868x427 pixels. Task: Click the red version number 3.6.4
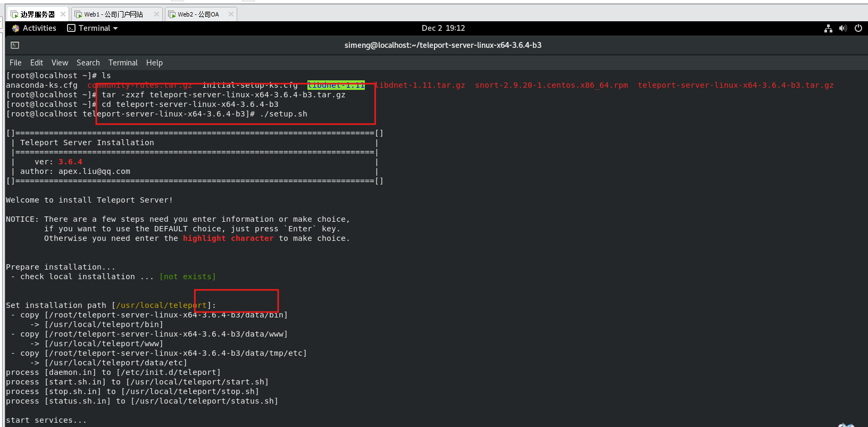70,162
